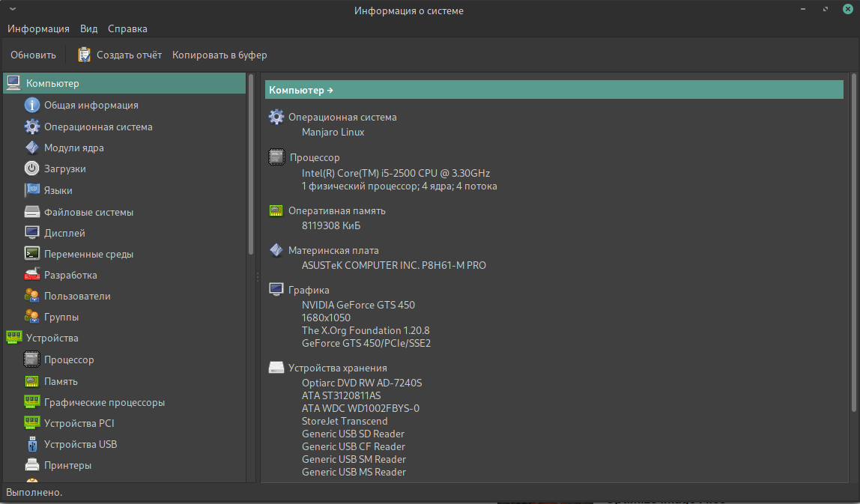
Task: Click the Устройства USB icon
Action: click(31, 444)
